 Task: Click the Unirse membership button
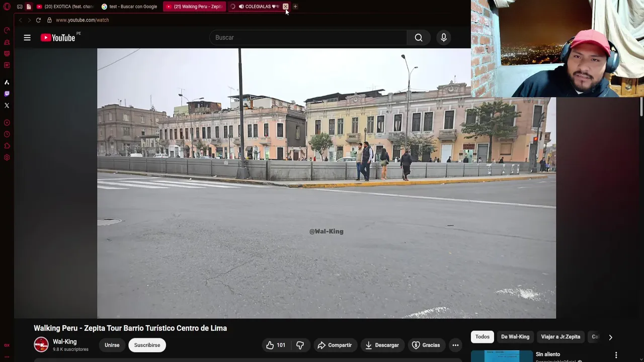(x=112, y=345)
